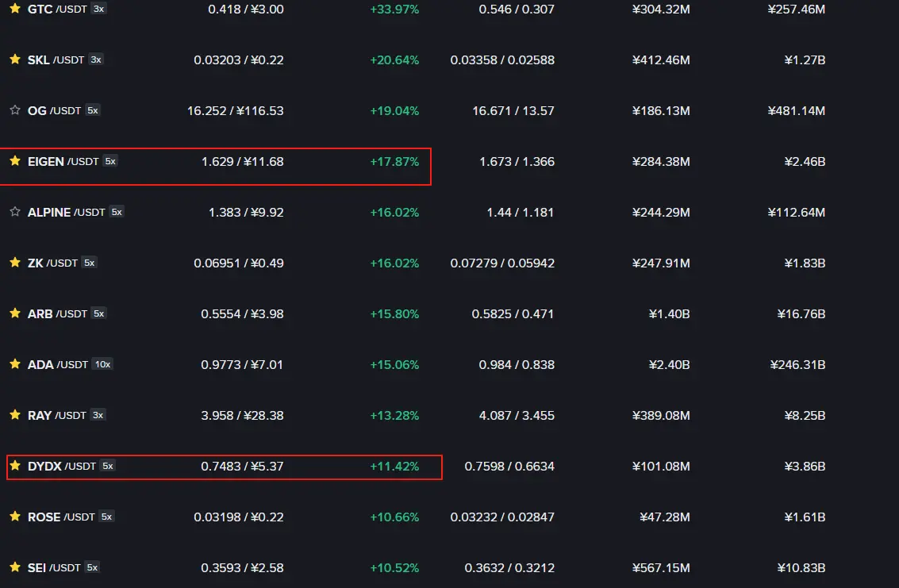Click the 5x leverage badge on EIGEN
The height and width of the screenshot is (588, 899).
point(110,161)
